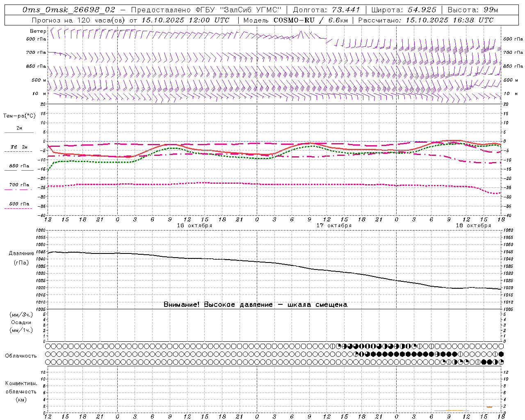
Task: Click the Конвективн. облачность (км) label
Action: coord(21,391)
